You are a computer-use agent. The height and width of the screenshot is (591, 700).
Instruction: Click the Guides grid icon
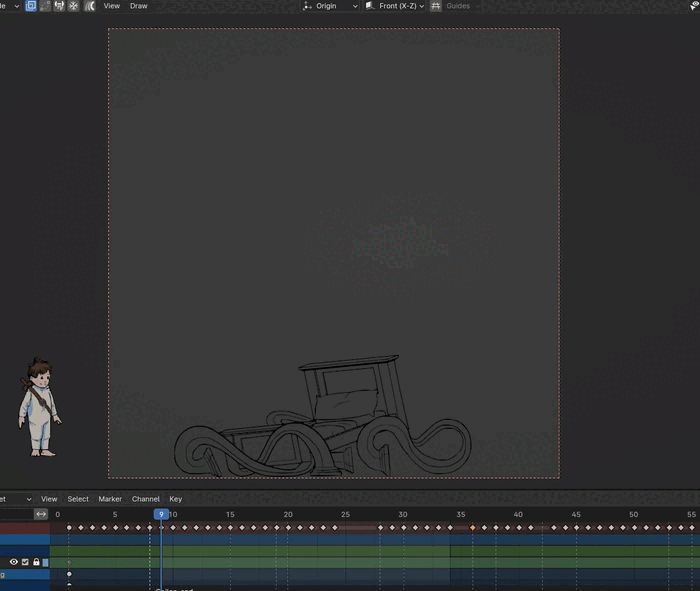pyautogui.click(x=436, y=6)
